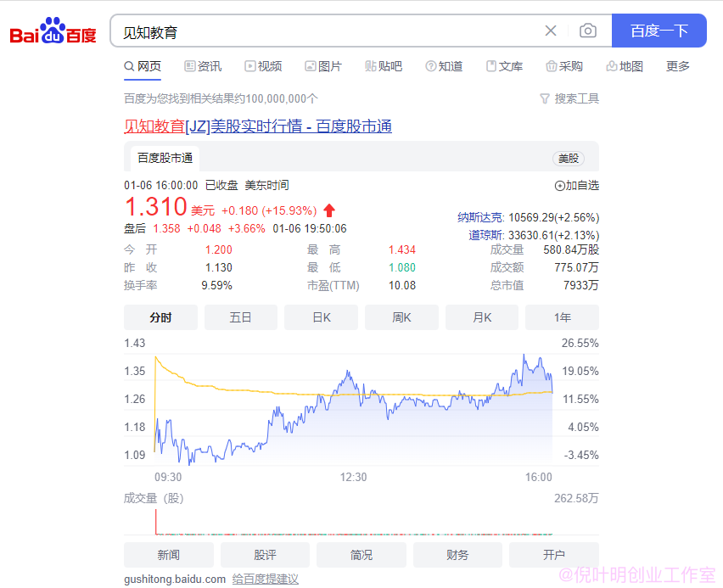Switch chart to 日K

point(321,317)
